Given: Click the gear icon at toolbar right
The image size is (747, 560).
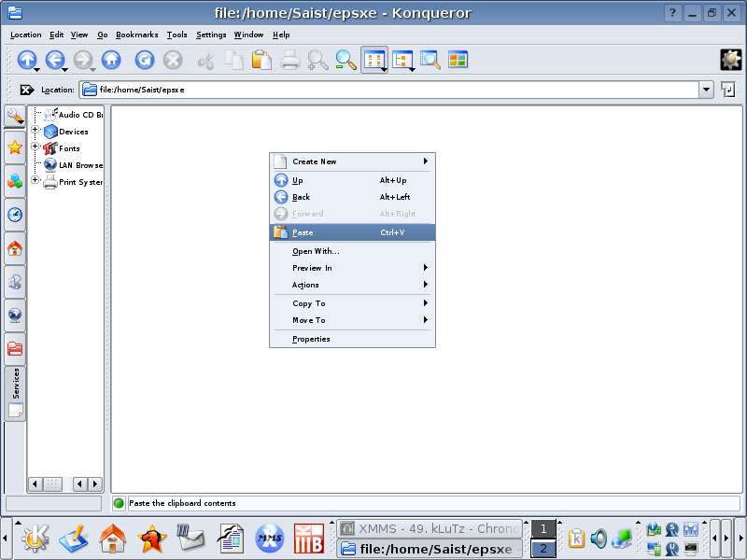Looking at the screenshot, I should [730, 60].
